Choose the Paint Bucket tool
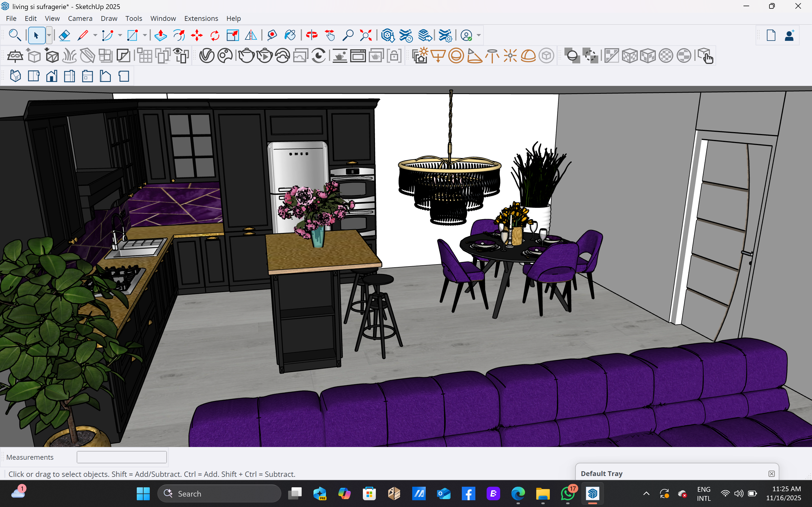The width and height of the screenshot is (812, 507). click(x=290, y=35)
